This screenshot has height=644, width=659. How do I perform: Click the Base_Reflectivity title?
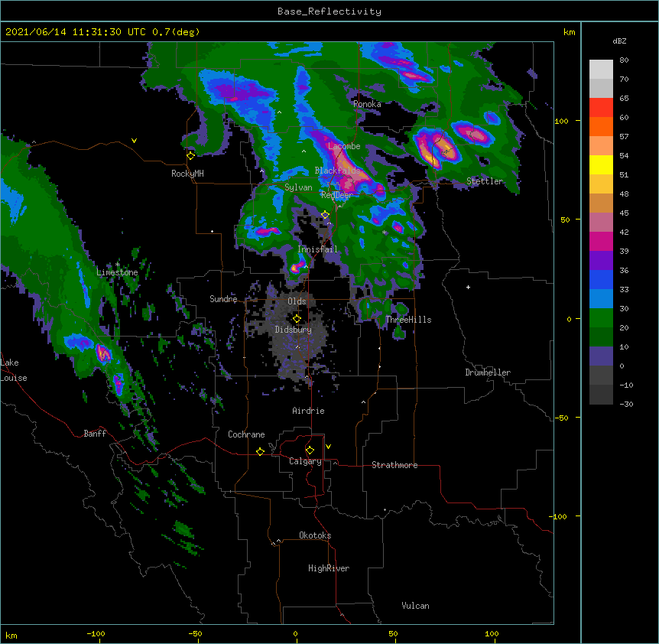coord(329,11)
